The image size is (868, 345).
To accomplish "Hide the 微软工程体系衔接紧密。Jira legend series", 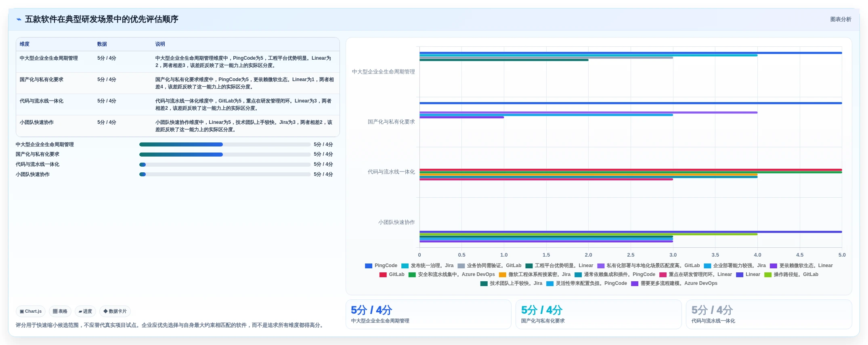I will pos(535,274).
